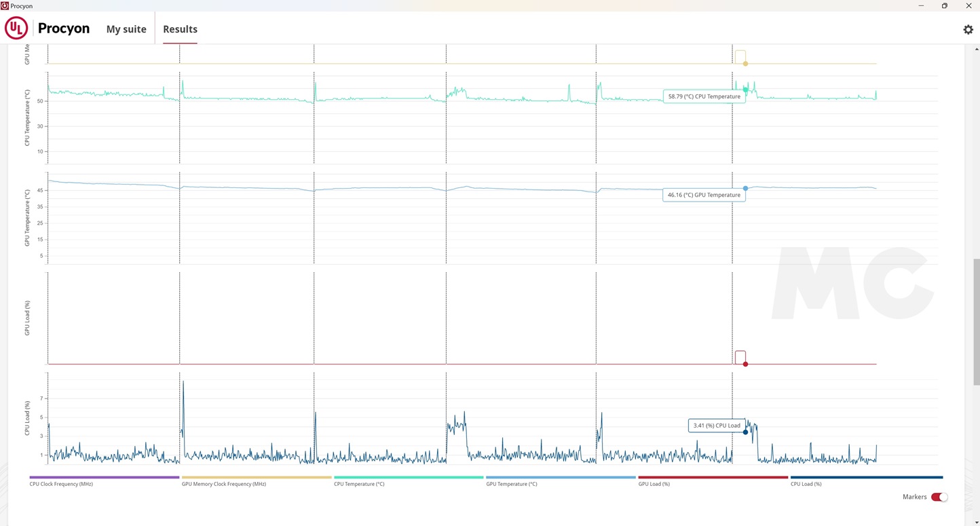980x526 pixels.
Task: Click the vertical scrollbar thumb
Action: pos(976,322)
